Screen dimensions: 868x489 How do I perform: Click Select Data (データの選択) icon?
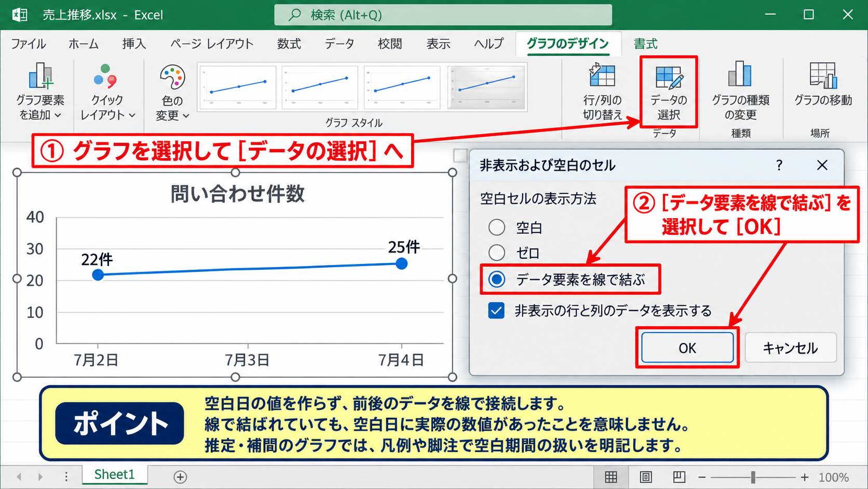[669, 77]
